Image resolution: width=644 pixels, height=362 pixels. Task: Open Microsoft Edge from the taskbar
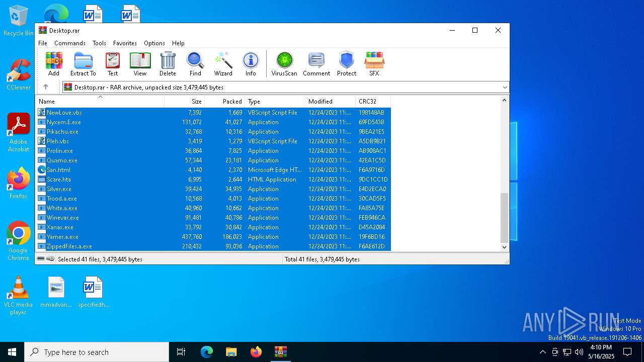[207, 352]
